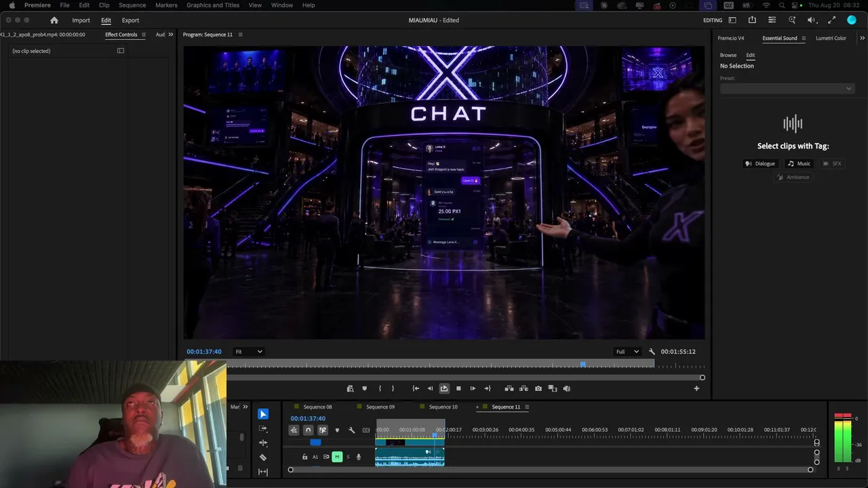Screen dimensions: 868x488
Task: Open the Comparison View button
Action: [x=553, y=388]
